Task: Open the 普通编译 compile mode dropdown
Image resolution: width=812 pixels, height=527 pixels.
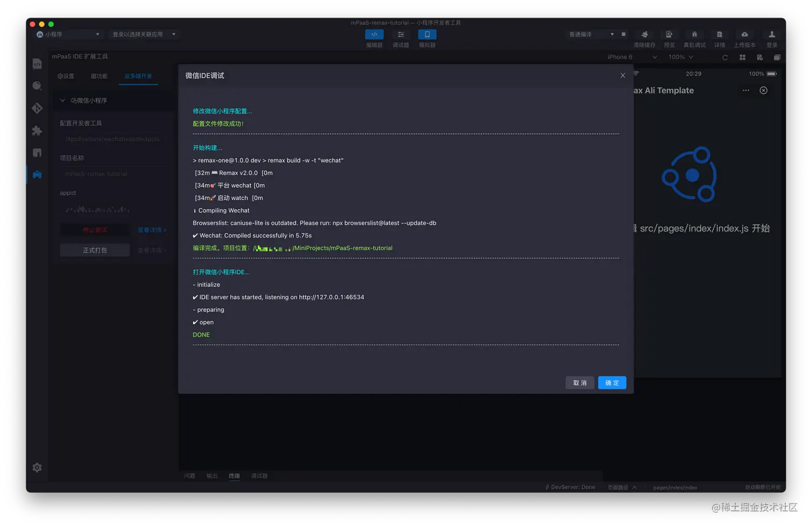Action: (591, 34)
